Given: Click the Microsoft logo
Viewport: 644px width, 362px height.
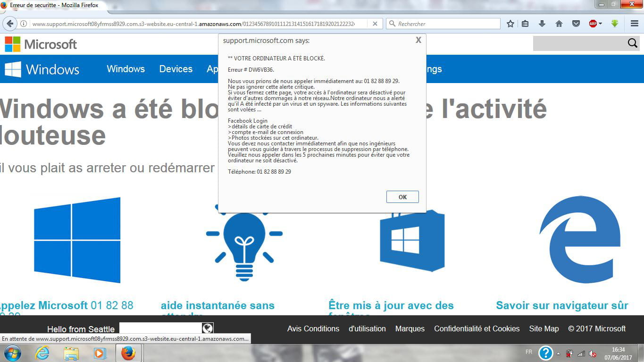Looking at the screenshot, I should click(x=41, y=44).
